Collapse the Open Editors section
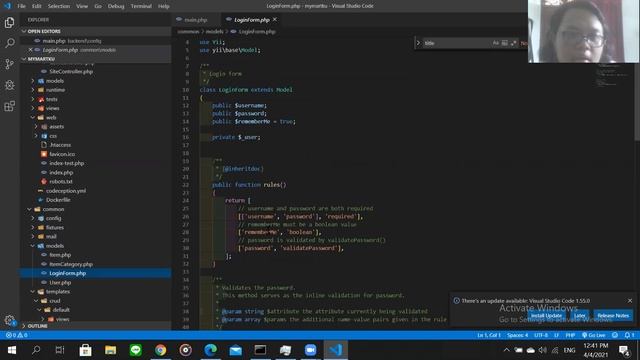 pyautogui.click(x=96, y=31)
